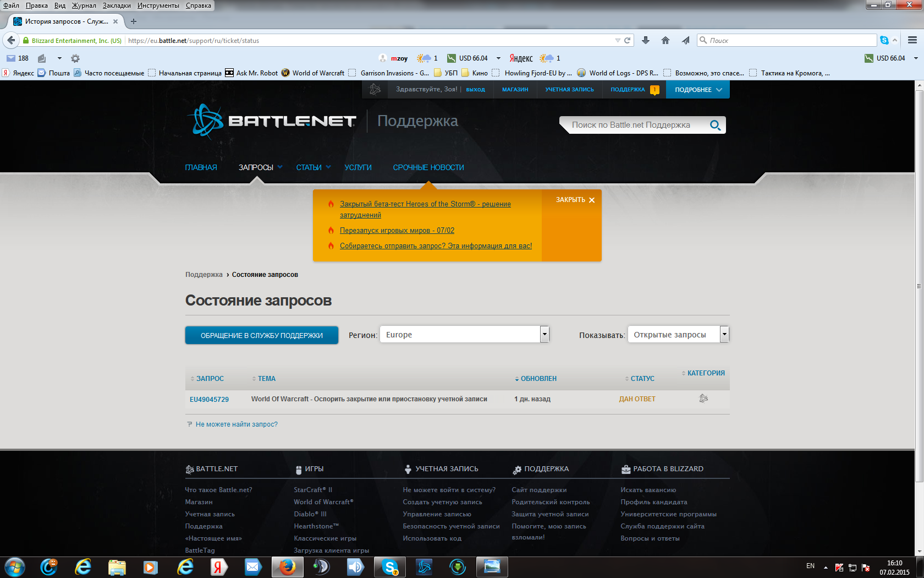Open Закладки menu

(x=117, y=6)
